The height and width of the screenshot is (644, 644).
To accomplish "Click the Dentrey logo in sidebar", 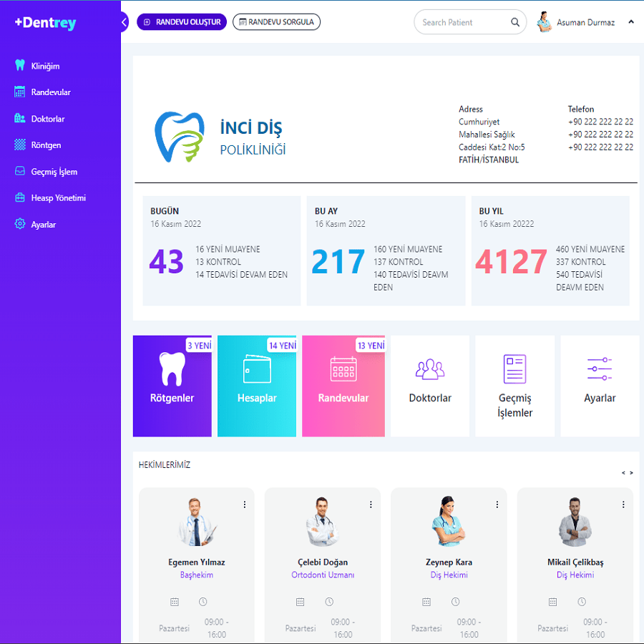I will tap(45, 23).
